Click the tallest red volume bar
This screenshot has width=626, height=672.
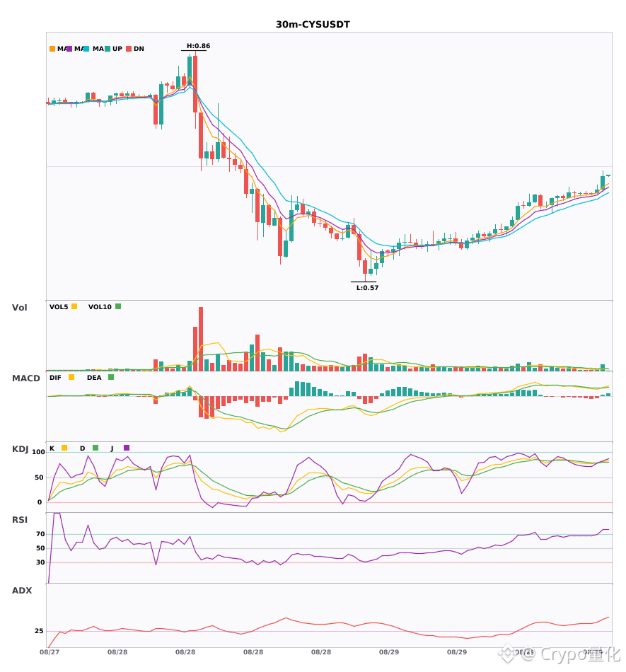201,339
